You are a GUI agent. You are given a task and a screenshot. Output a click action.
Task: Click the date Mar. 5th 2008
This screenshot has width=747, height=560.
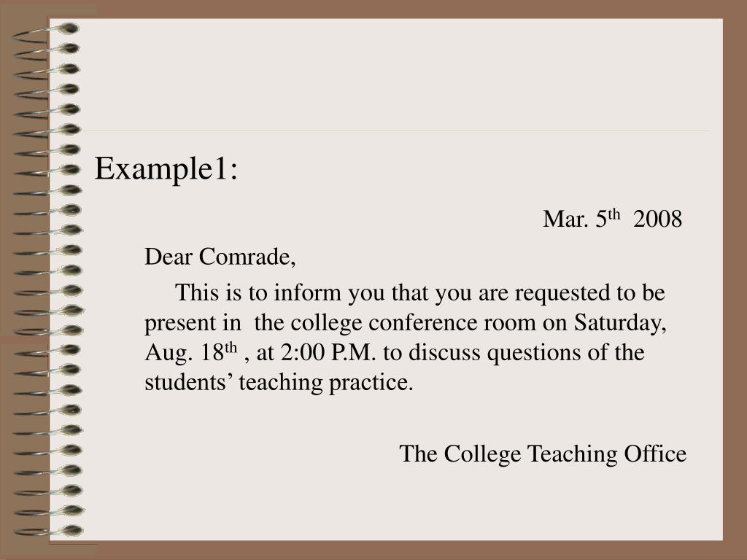pyautogui.click(x=612, y=219)
